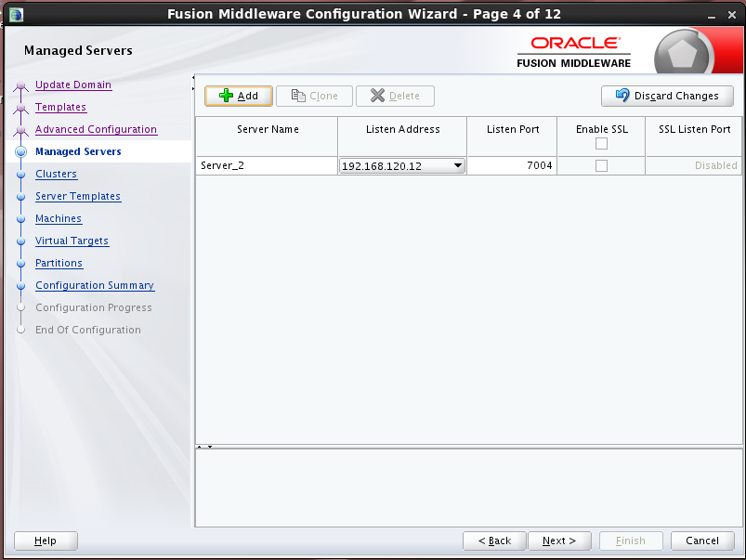Click the Next button
746x560 pixels.
(558, 540)
